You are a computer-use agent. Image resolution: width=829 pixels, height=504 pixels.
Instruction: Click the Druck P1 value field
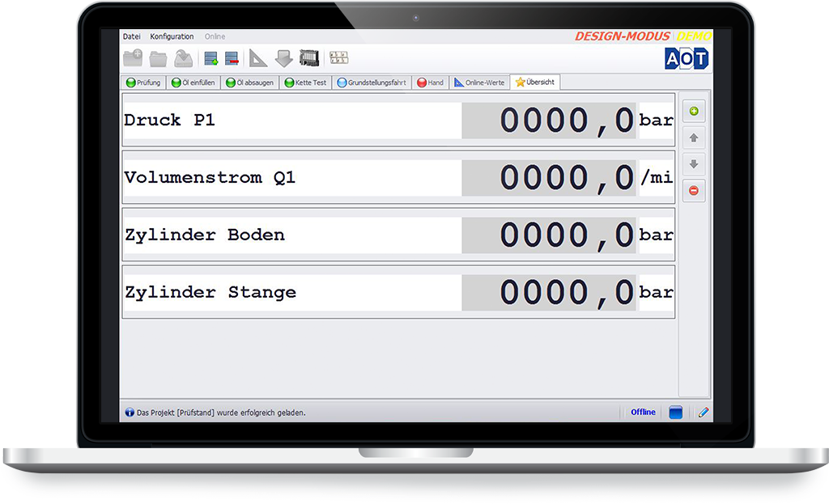click(x=549, y=121)
